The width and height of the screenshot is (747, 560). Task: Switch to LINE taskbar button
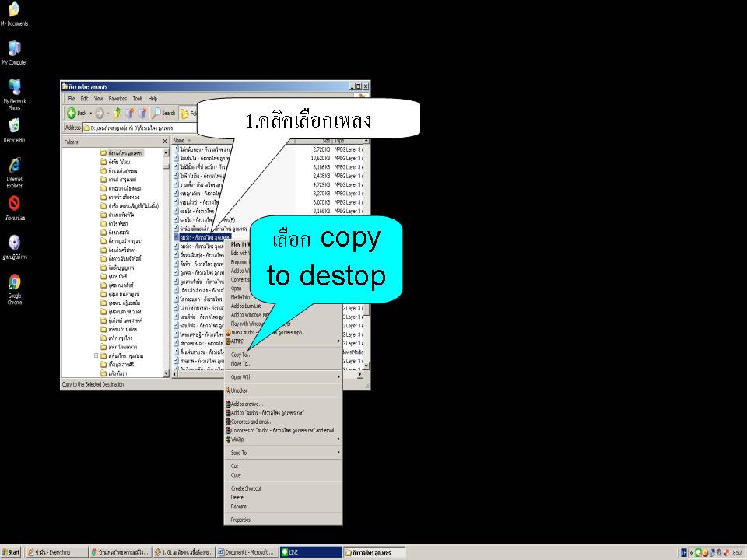(x=310, y=552)
